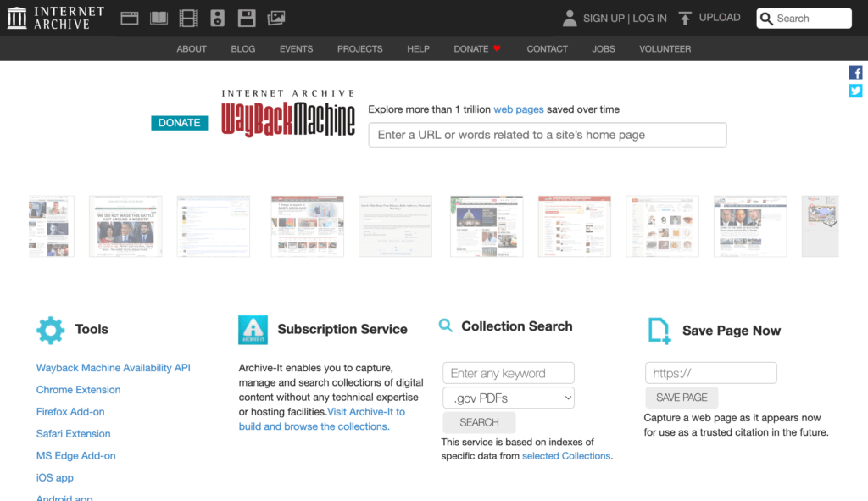The height and width of the screenshot is (501, 868).
Task: Click the teal DONATE button
Action: pyautogui.click(x=179, y=123)
